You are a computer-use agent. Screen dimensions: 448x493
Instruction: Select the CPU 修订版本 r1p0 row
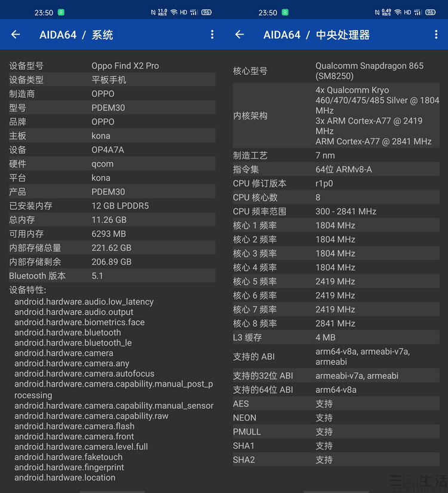[x=336, y=183]
